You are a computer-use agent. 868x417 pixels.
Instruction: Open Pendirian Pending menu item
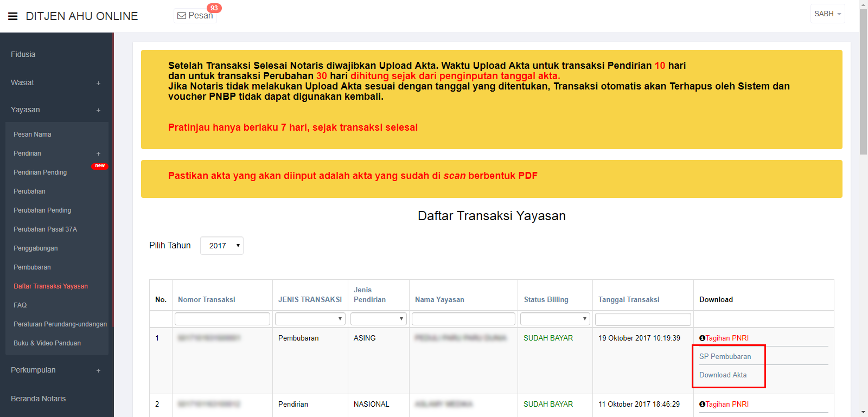click(x=40, y=172)
